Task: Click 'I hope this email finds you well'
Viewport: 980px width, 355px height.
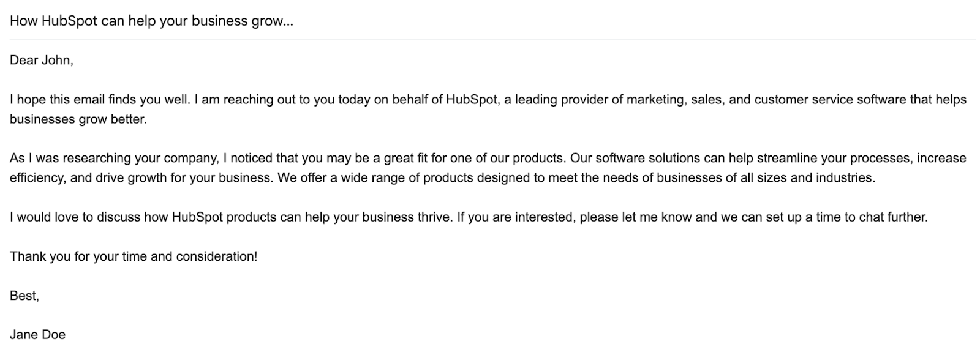Action: click(x=100, y=99)
